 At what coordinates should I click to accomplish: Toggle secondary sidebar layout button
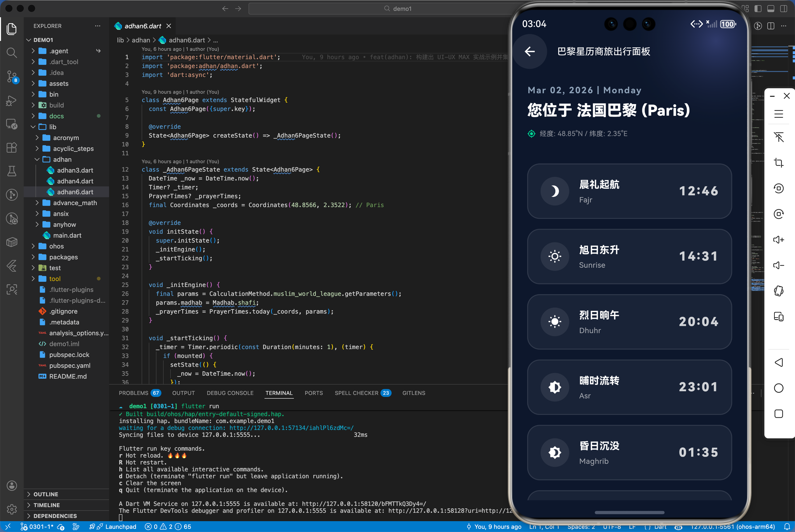[784, 9]
